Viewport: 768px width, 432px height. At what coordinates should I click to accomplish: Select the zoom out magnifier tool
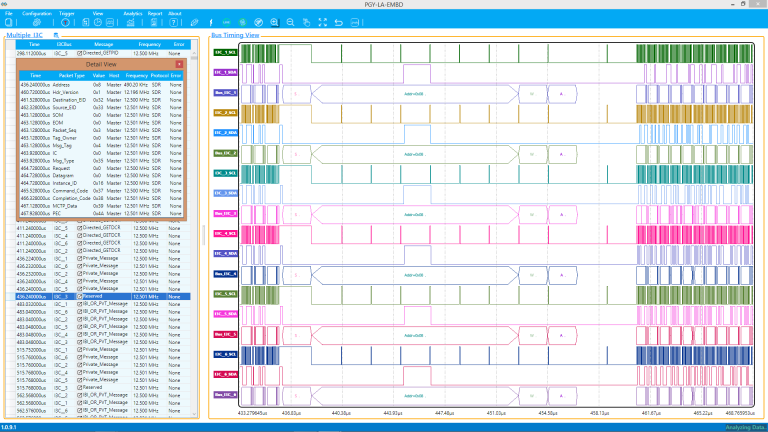click(x=290, y=23)
